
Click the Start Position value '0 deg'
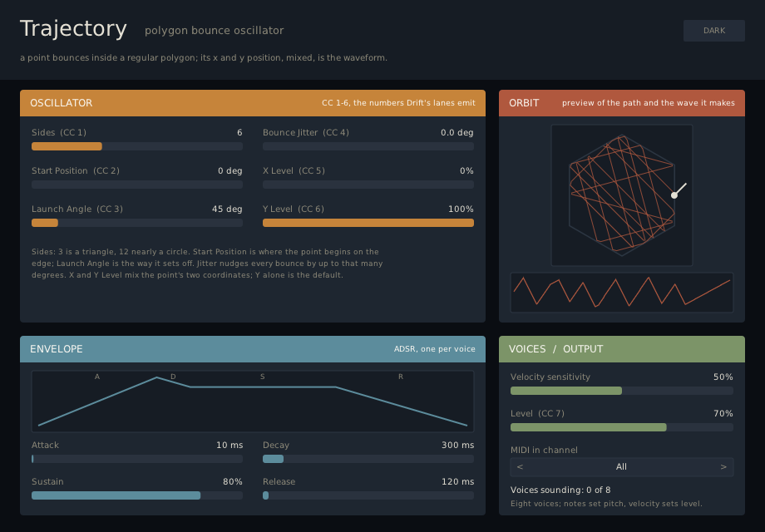[229, 171]
